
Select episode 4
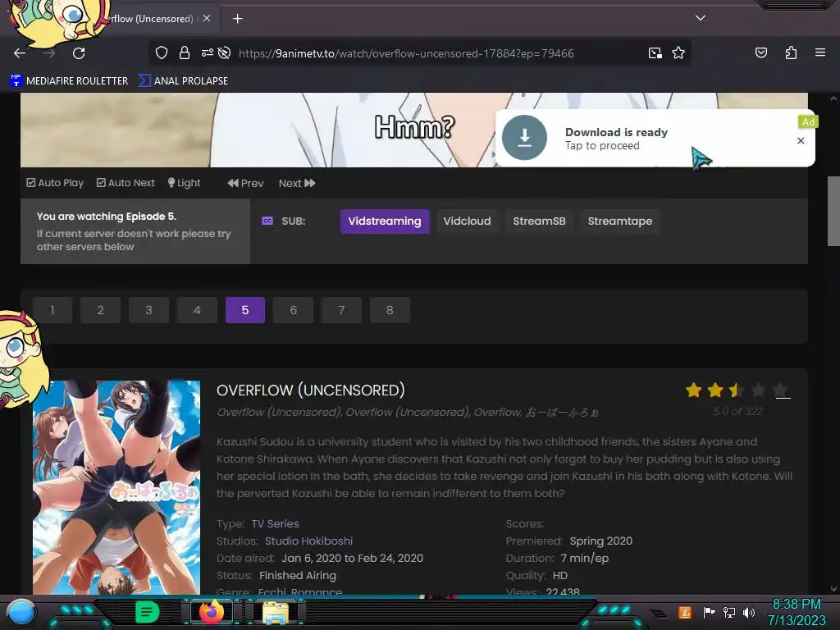click(x=197, y=310)
